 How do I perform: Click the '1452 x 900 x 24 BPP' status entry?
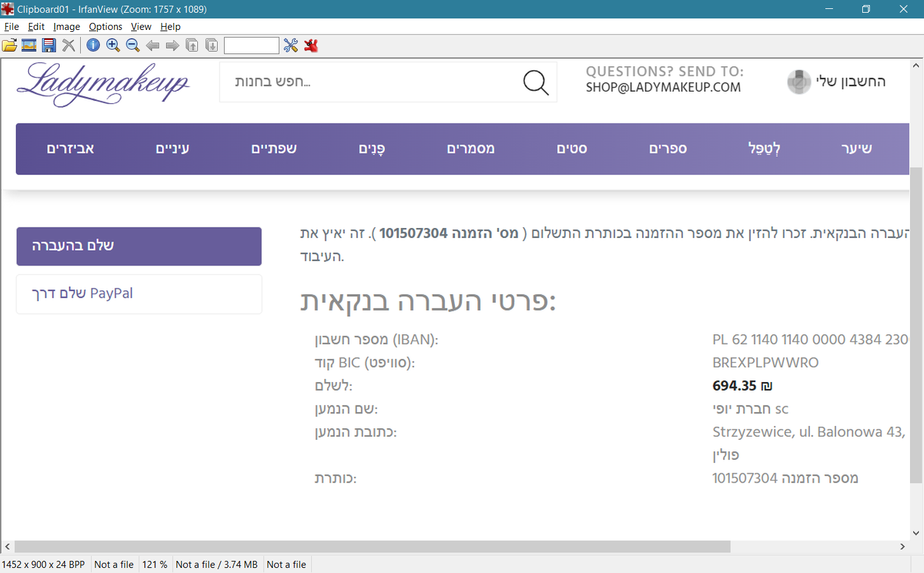coord(43,565)
